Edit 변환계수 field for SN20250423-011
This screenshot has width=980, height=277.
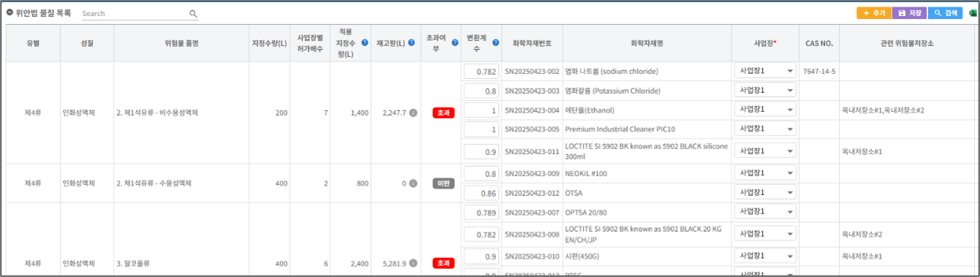coord(481,151)
